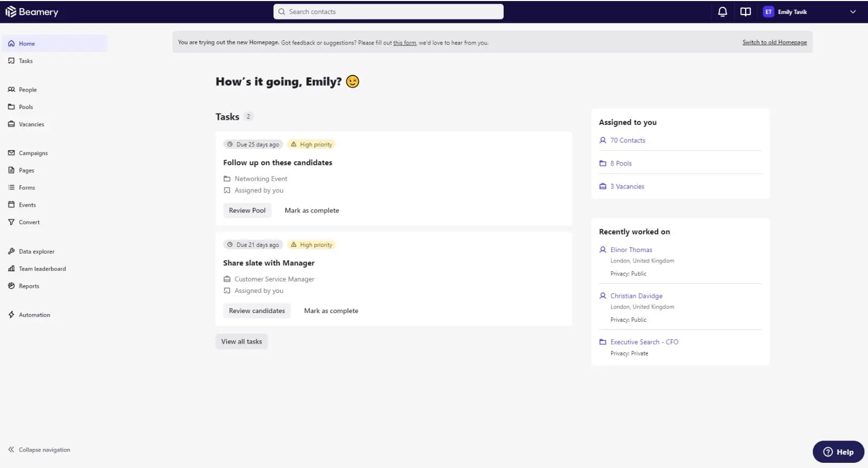Open Elinor Thomas's profile

pyautogui.click(x=631, y=249)
